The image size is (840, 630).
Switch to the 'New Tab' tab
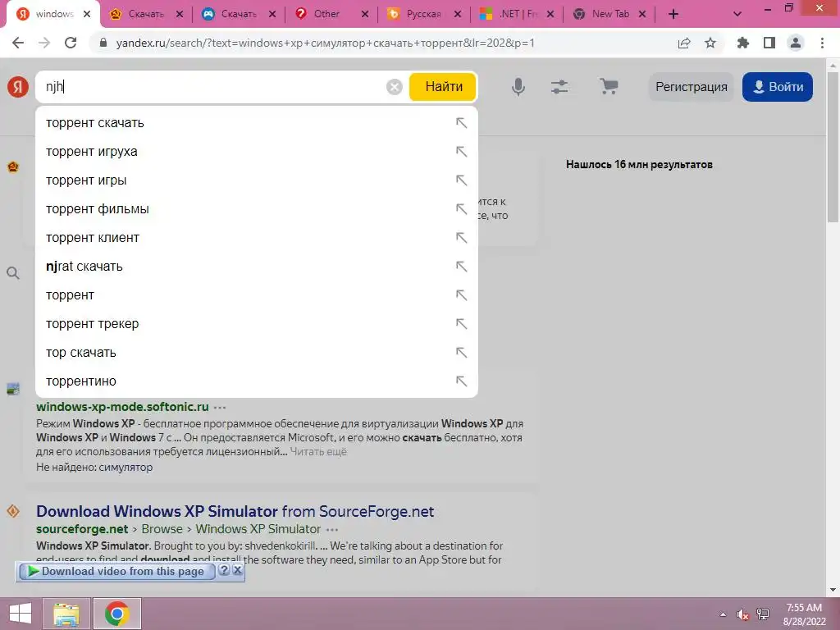coord(608,14)
